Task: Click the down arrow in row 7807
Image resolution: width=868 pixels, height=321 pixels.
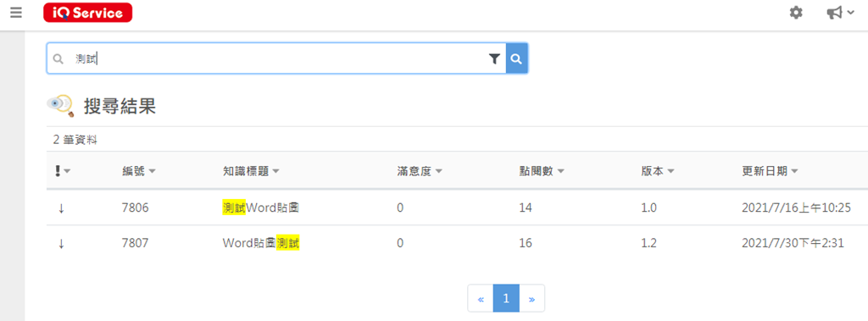Action: 61,243
